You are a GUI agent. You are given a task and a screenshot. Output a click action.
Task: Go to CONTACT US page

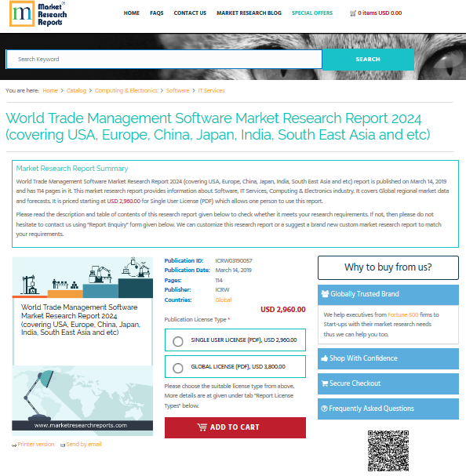click(190, 13)
